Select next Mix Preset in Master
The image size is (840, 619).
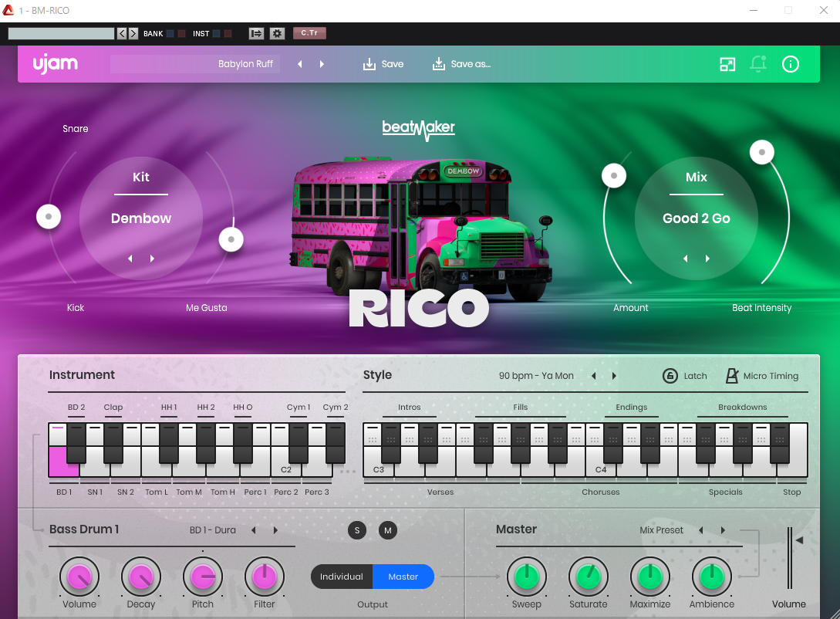pyautogui.click(x=723, y=530)
